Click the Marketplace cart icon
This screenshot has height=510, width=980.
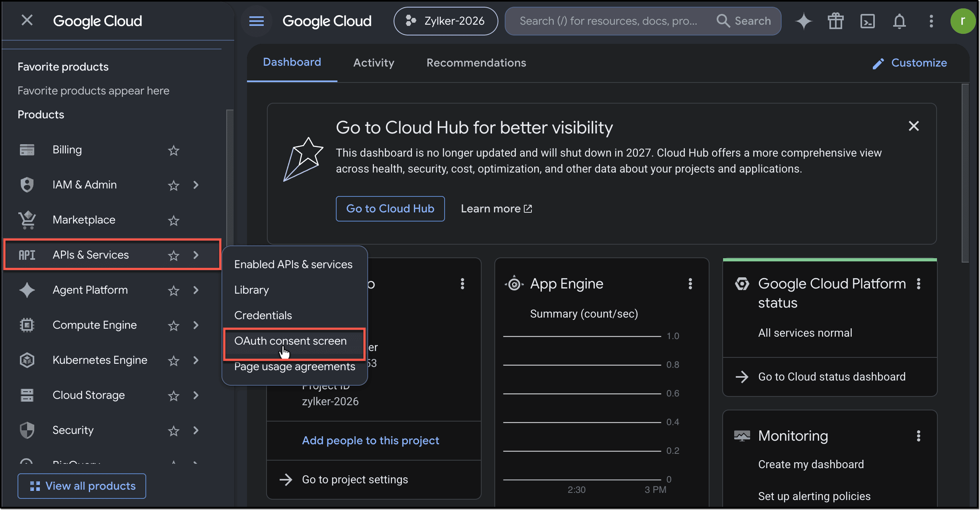click(27, 220)
